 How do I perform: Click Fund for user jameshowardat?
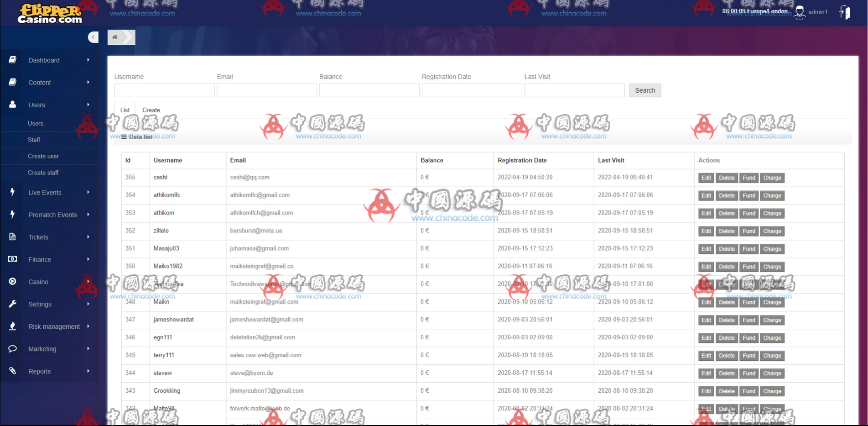pos(749,320)
